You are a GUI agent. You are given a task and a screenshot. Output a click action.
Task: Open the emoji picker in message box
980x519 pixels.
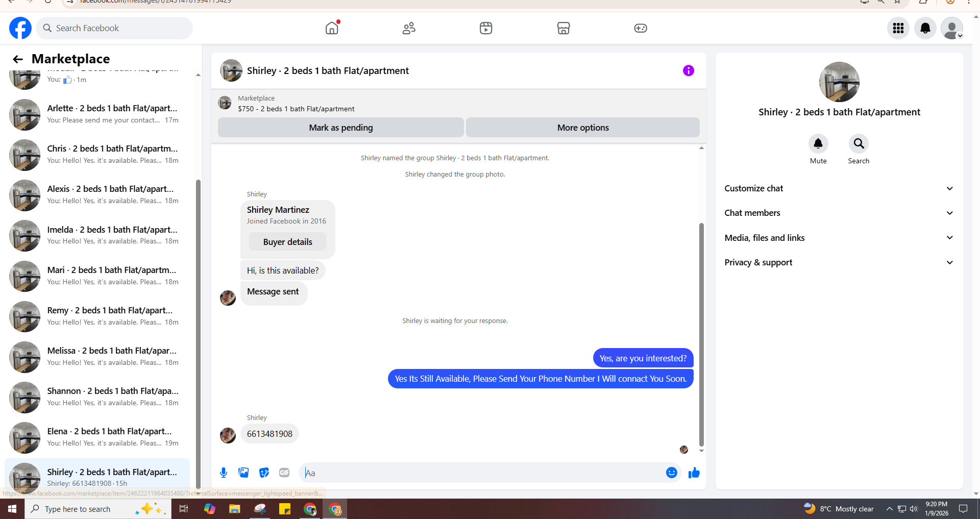pos(672,473)
